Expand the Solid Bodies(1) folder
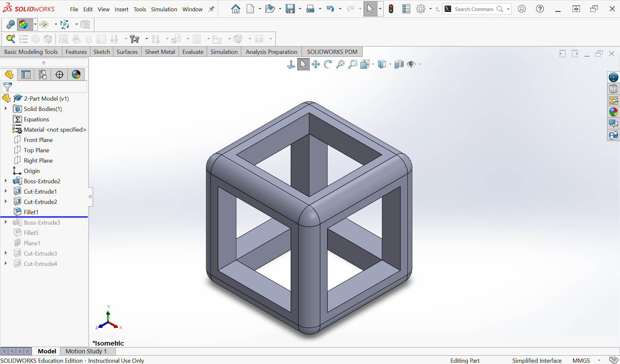 point(6,109)
